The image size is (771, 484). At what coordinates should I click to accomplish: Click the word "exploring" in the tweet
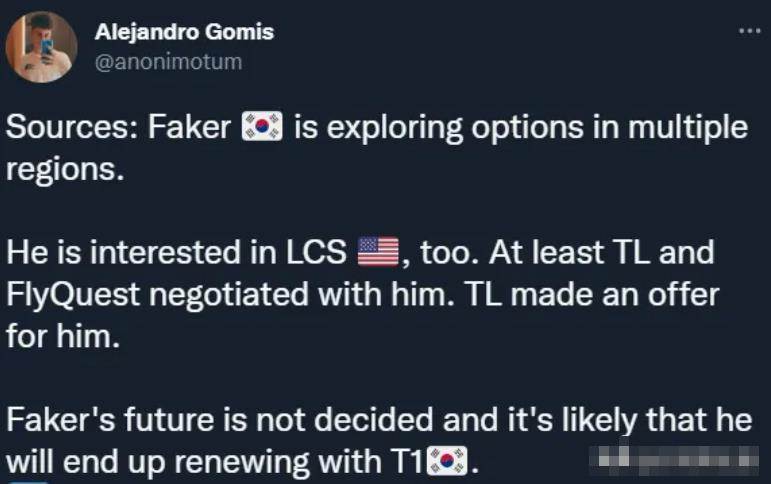pos(395,128)
